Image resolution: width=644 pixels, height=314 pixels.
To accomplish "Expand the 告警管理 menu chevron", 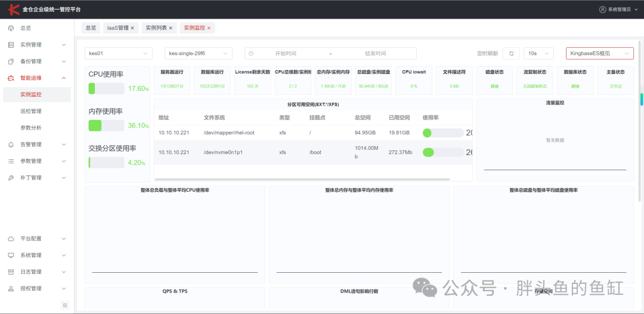I will 64,144.
